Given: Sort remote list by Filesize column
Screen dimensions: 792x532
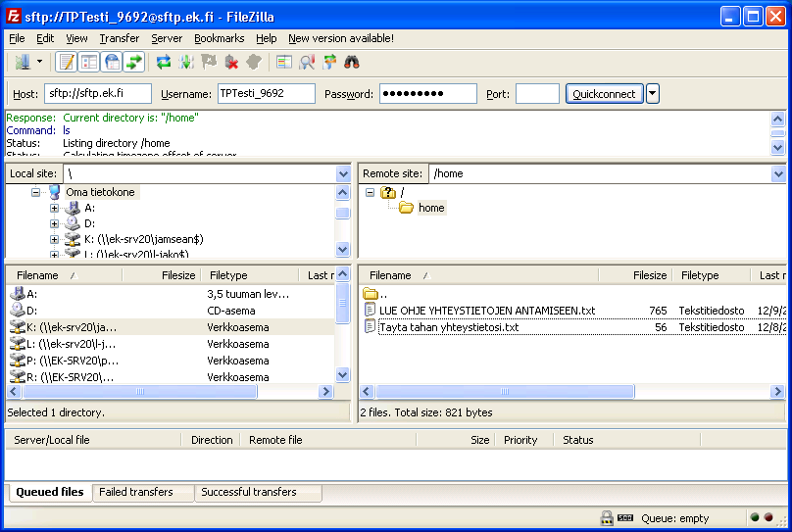Looking at the screenshot, I should [x=636, y=275].
